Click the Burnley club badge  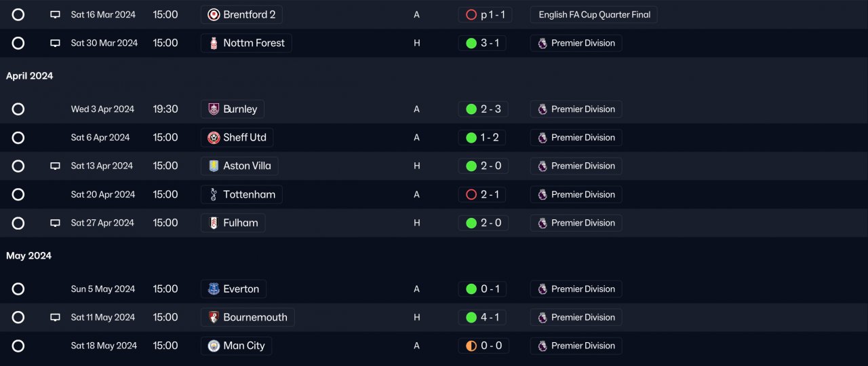click(x=214, y=109)
